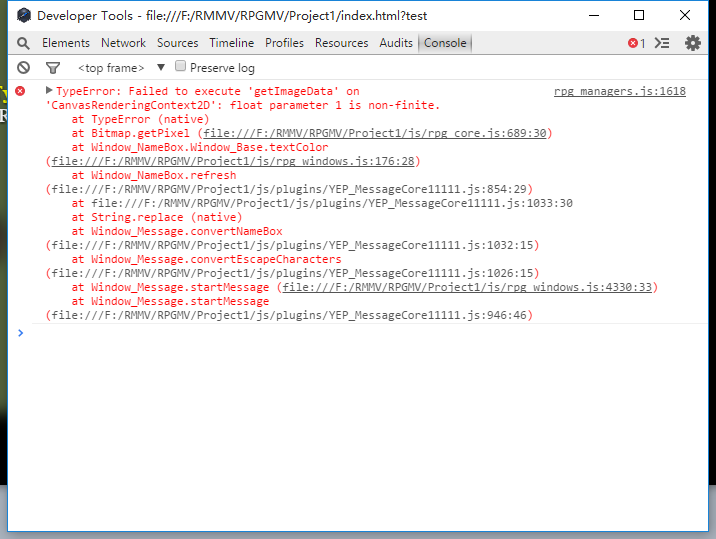Click the Developer Tools window app icon
The image size is (716, 539).
coord(24,16)
